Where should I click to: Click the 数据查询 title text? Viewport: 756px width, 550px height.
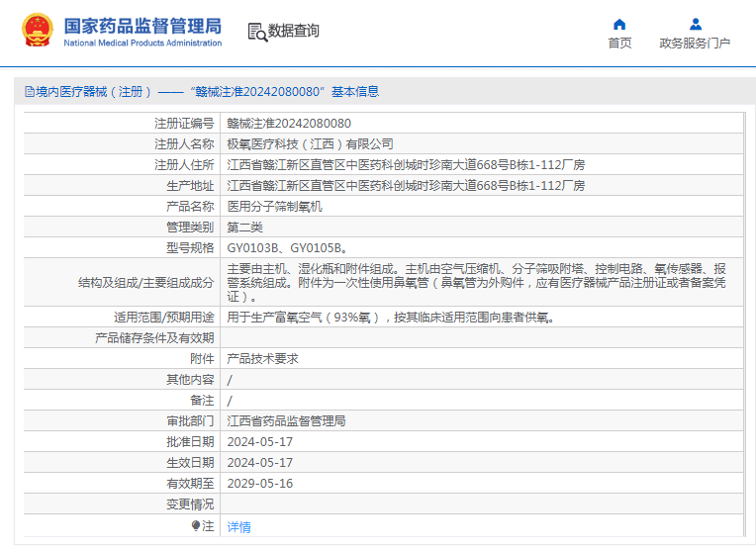[x=293, y=31]
